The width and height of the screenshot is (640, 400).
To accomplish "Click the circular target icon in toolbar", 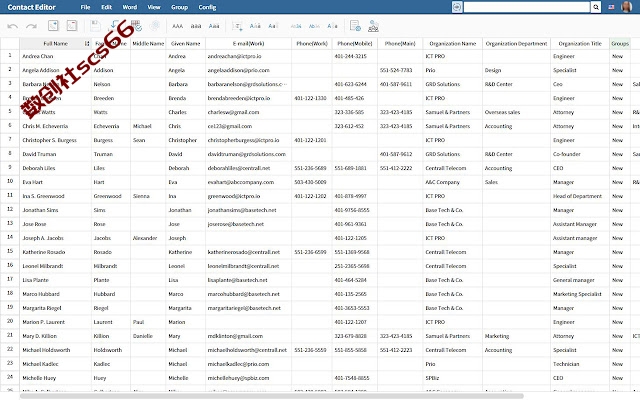I will point(155,26).
